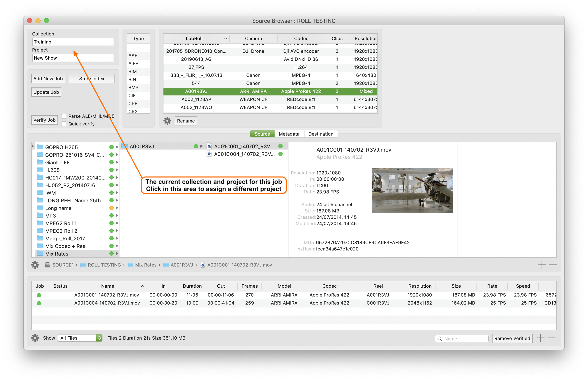The height and width of the screenshot is (381, 588).
Task: Click the A001C004_140702_R3V movie file icon
Action: click(x=209, y=154)
